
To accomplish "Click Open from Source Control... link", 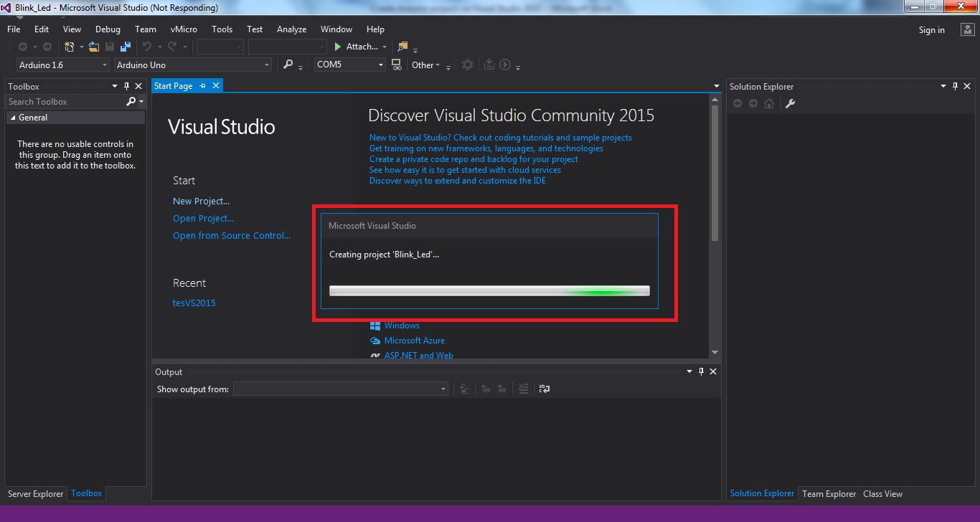I will [x=232, y=236].
